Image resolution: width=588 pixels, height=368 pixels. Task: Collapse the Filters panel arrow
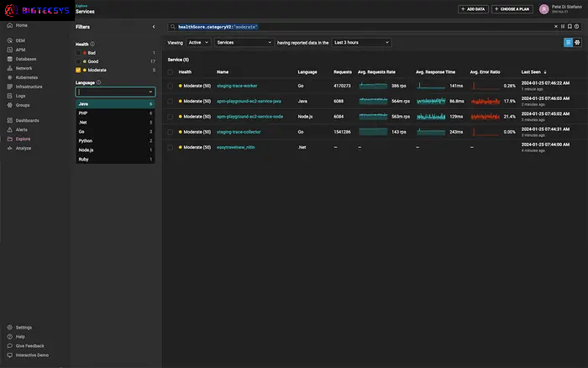pyautogui.click(x=154, y=27)
